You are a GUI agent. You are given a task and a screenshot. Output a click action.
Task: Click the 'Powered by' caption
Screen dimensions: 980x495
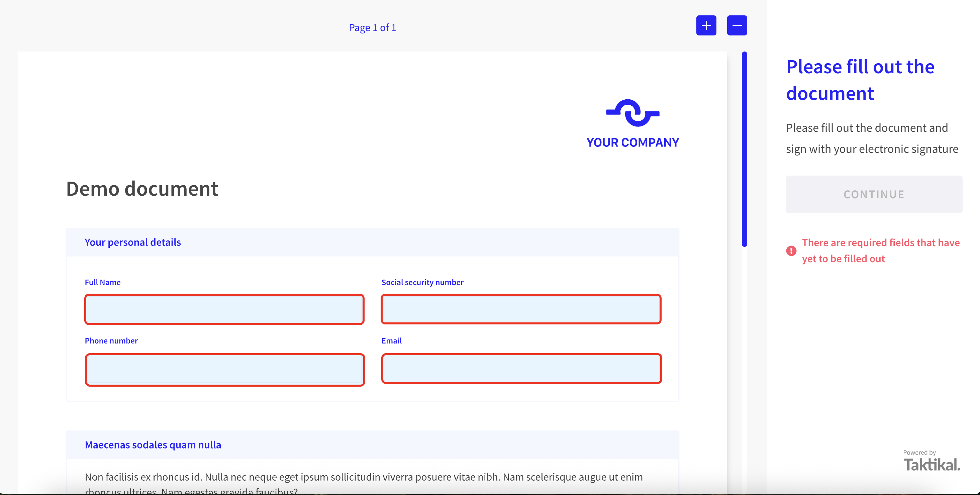tap(919, 453)
